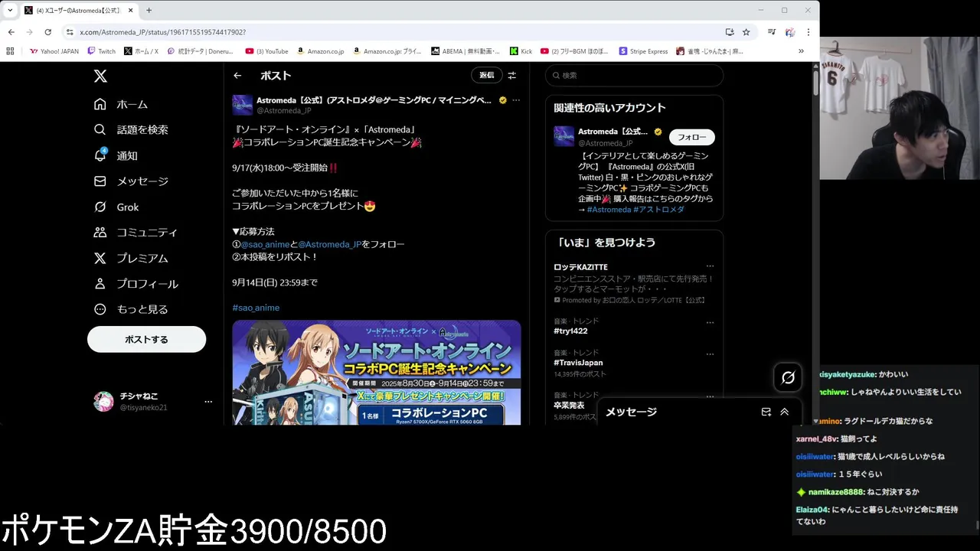Expand the メッセージ drawer

(784, 412)
